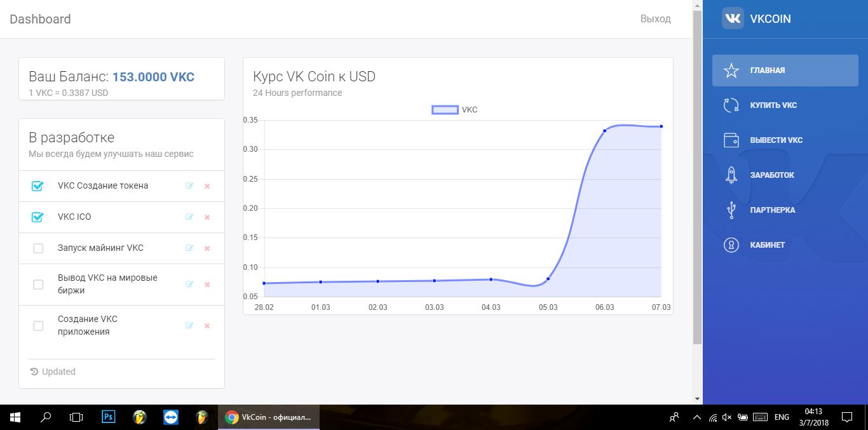The height and width of the screenshot is (430, 868).
Task: Delete the 'VKC Создание токена' task
Action: tap(207, 186)
